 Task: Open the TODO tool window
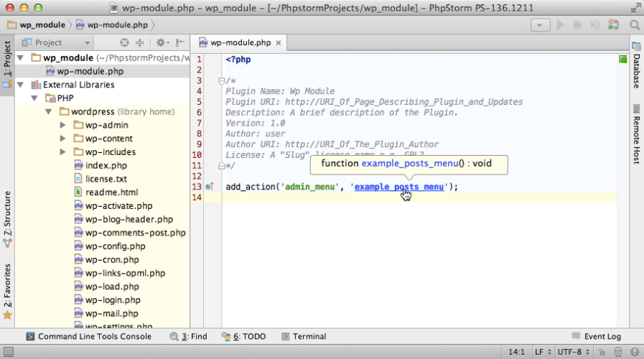[243, 337]
